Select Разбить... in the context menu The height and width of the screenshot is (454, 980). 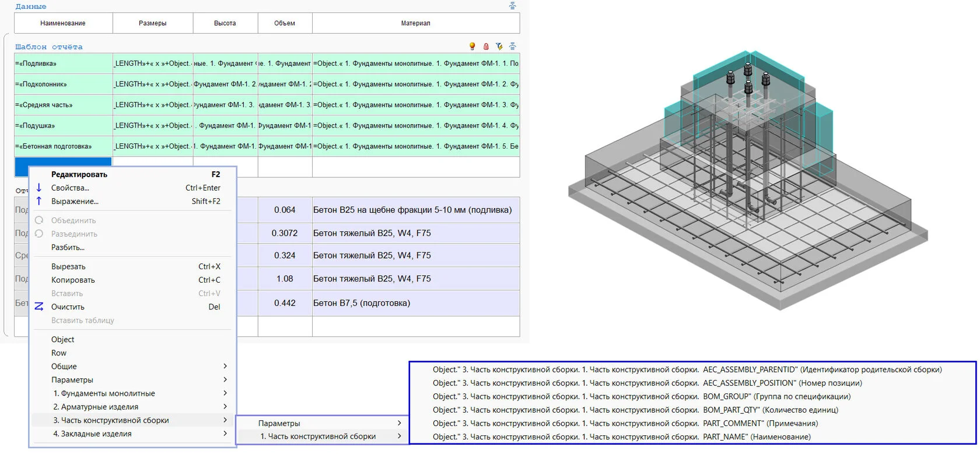(133, 247)
